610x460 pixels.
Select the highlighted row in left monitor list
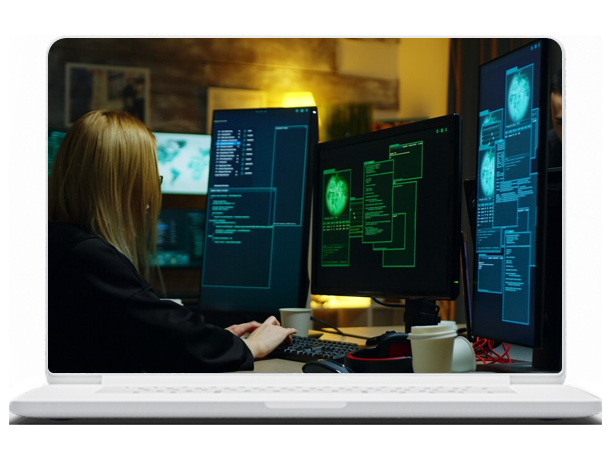pos(229,145)
